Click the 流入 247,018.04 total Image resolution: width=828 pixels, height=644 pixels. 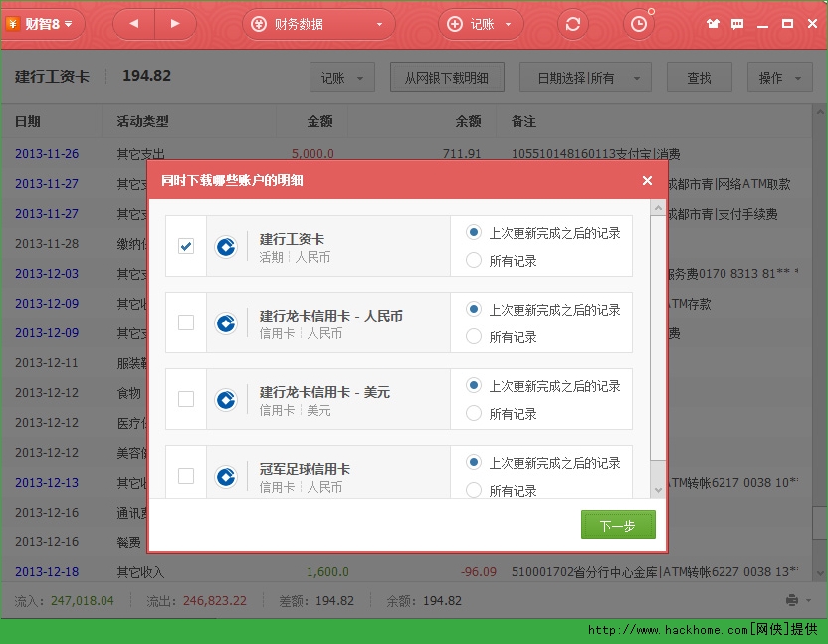click(x=64, y=600)
